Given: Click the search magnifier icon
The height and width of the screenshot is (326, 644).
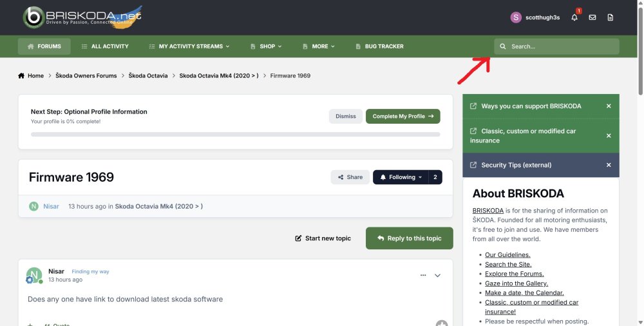Looking at the screenshot, I should [x=503, y=46].
